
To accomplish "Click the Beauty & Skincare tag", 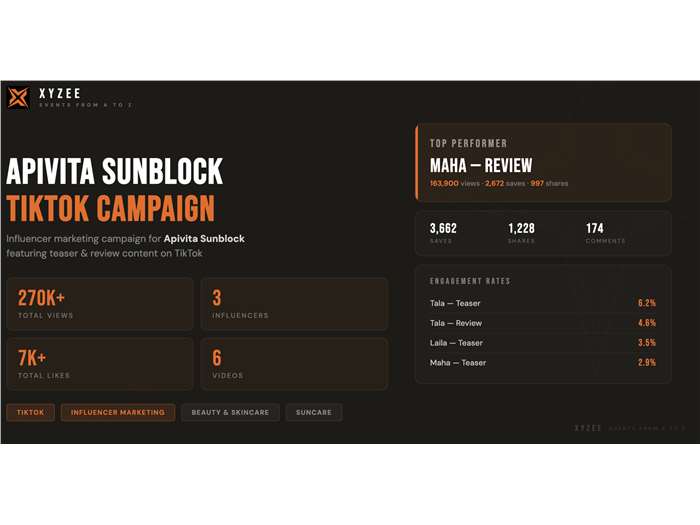I will 230,412.
